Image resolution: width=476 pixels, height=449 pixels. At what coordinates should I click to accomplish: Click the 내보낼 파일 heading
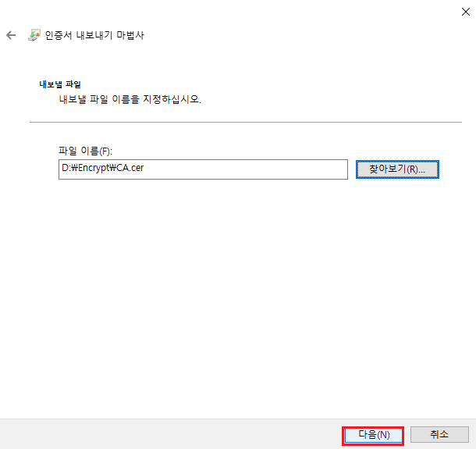(60, 84)
